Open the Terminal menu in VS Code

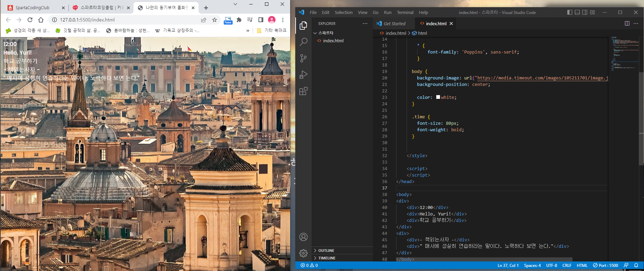click(405, 12)
